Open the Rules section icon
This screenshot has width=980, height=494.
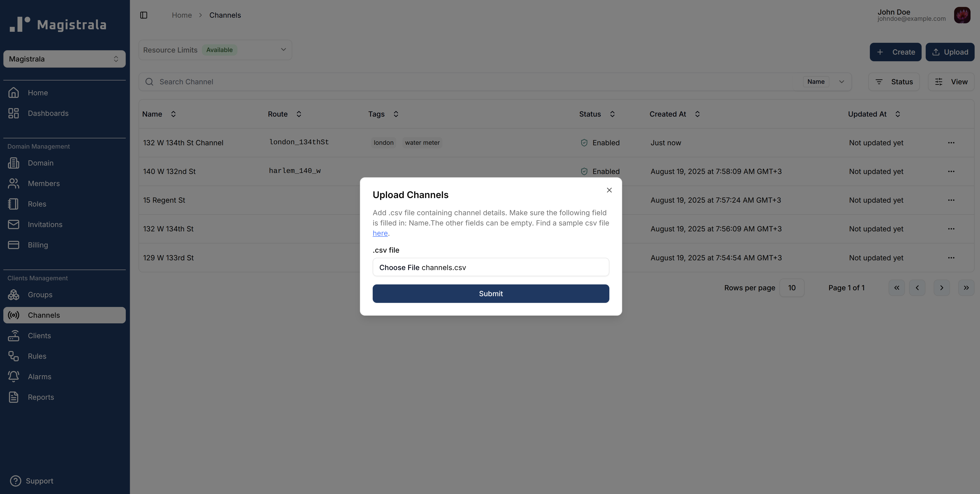(x=14, y=356)
